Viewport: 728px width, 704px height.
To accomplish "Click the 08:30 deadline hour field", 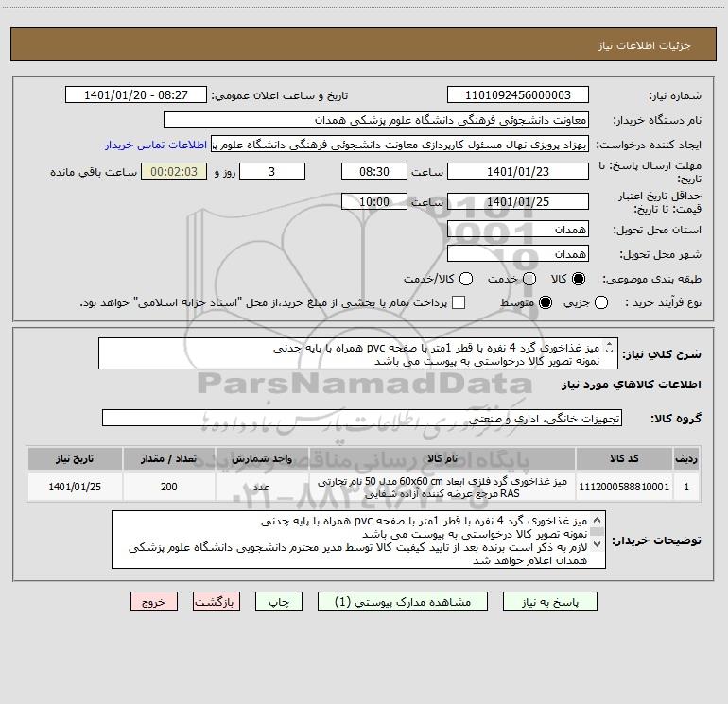I will point(374,171).
